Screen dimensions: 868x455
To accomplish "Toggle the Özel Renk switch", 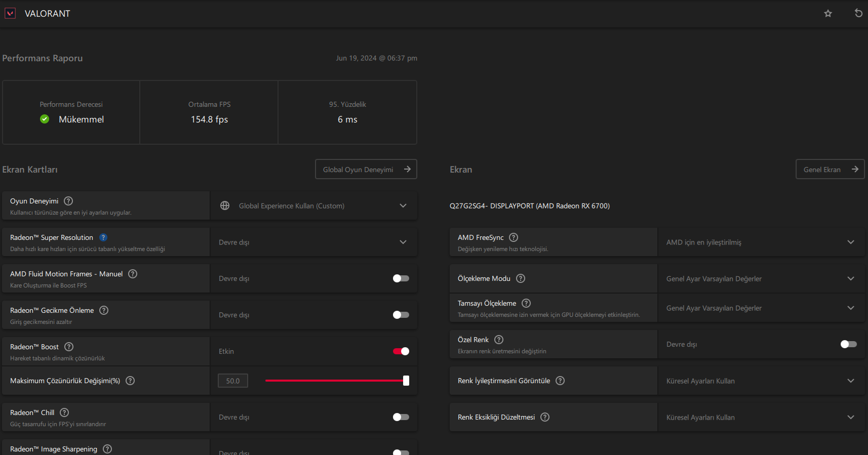I will tap(848, 344).
